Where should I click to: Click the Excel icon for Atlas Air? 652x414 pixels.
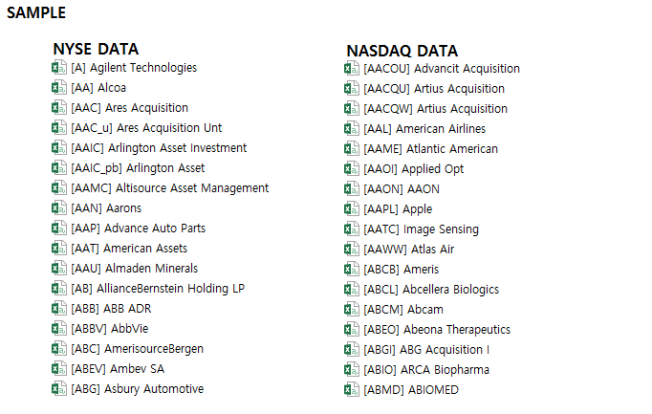point(351,249)
